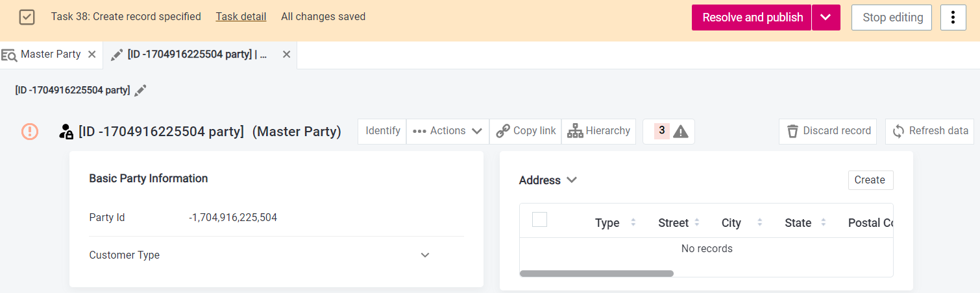Open the Hierarchy view
The height and width of the screenshot is (293, 980).
point(598,131)
